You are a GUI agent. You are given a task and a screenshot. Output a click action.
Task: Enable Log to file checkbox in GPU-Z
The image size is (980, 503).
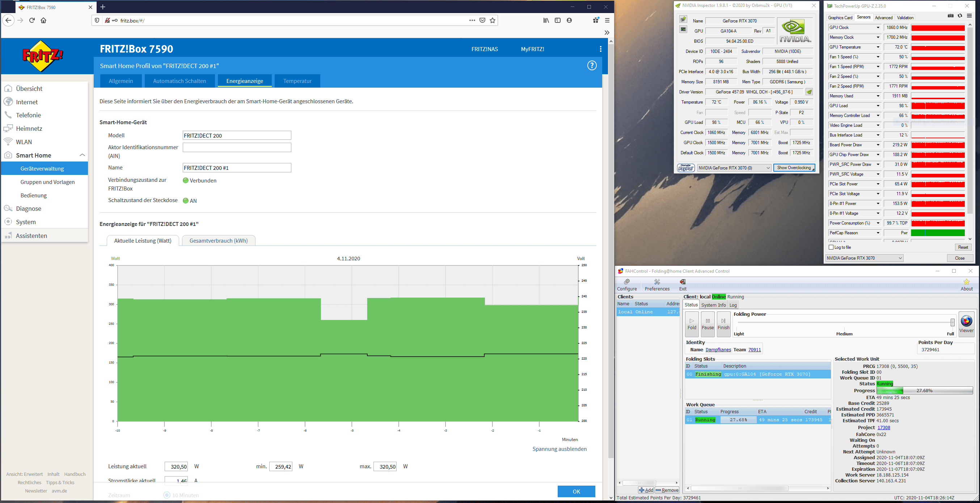pos(831,247)
